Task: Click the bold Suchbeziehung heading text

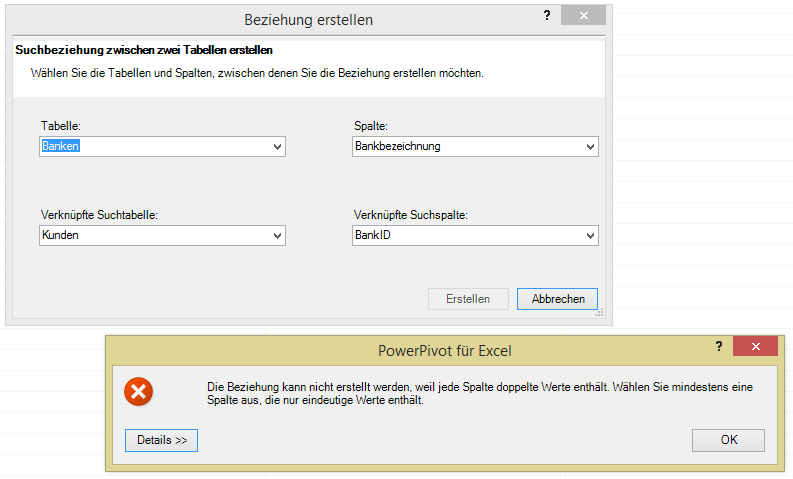Action: tap(145, 49)
